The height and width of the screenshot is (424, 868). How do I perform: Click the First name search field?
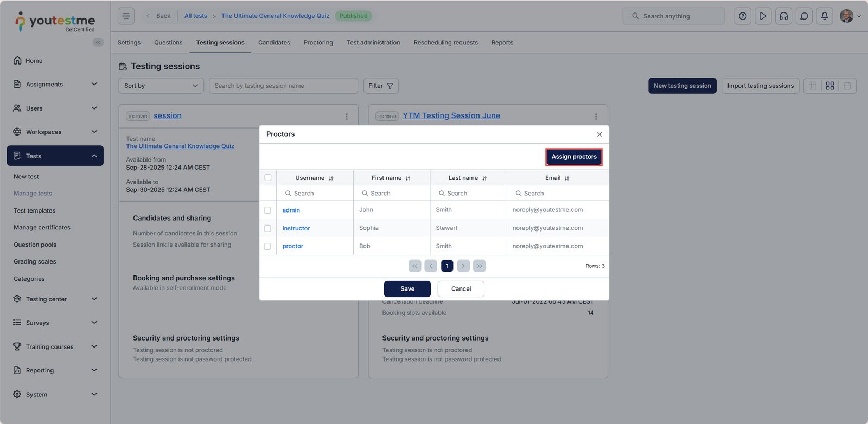(391, 194)
